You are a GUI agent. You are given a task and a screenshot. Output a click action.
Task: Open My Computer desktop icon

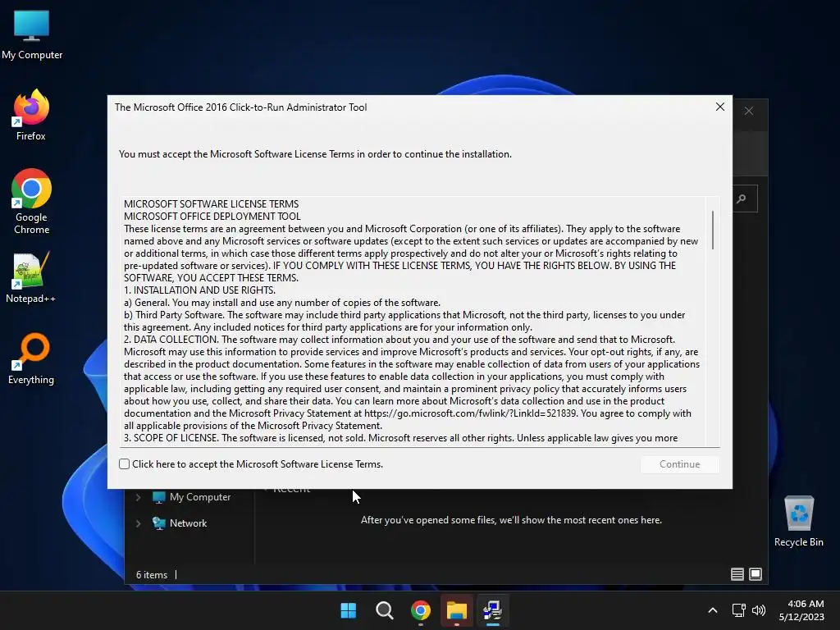pos(32,34)
